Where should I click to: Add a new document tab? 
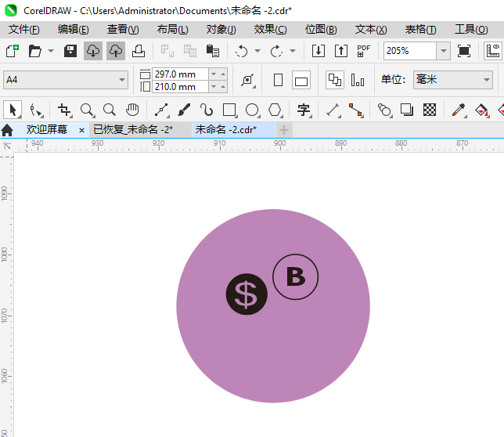[x=284, y=130]
